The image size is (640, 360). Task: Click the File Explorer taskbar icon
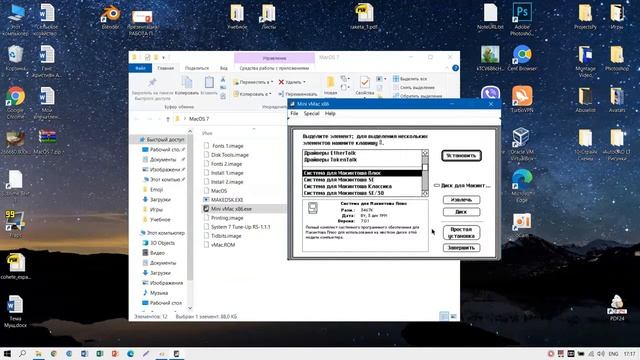tap(38, 353)
